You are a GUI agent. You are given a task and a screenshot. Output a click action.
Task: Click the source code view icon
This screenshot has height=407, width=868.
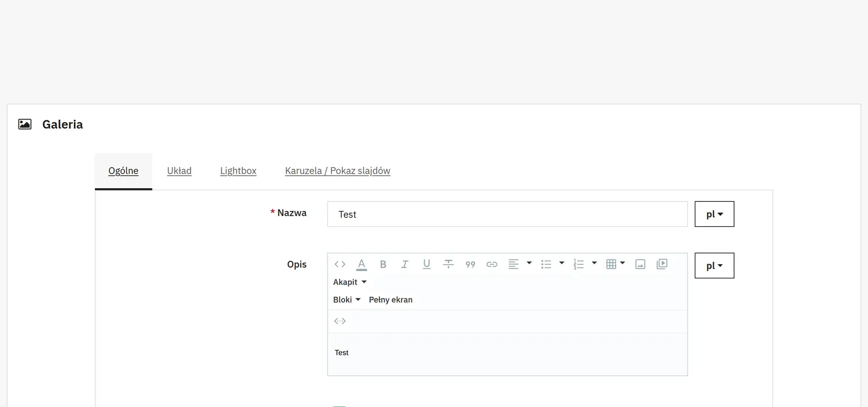click(340, 264)
